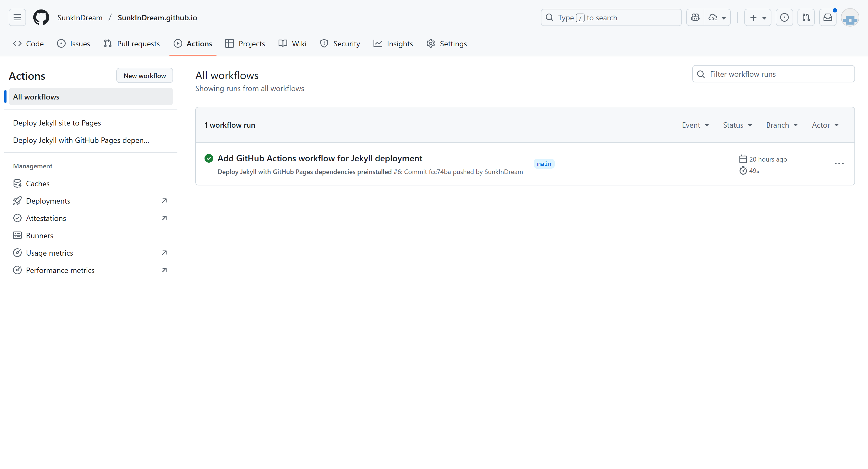Click the user avatar in header
The width and height of the screenshot is (868, 469).
850,18
